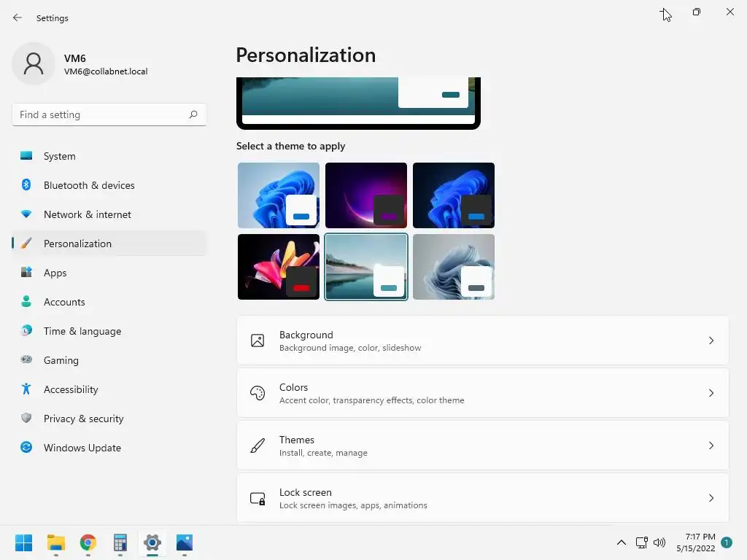This screenshot has height=560, width=747.
Task: Apply the teal lake Sunrise theme
Action: coord(366,267)
